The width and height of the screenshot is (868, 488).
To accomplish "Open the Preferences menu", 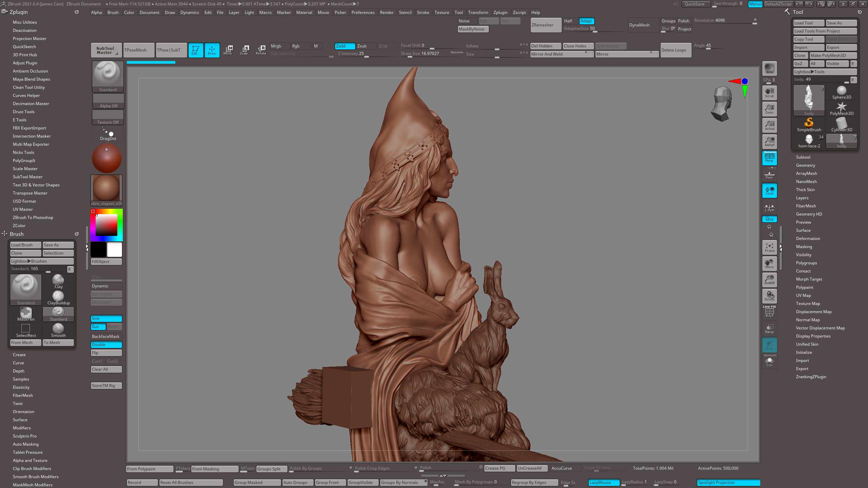I will [363, 13].
